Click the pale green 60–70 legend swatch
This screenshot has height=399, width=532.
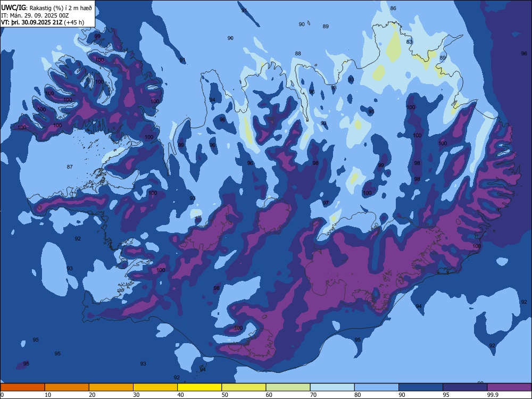pyautogui.click(x=288, y=387)
